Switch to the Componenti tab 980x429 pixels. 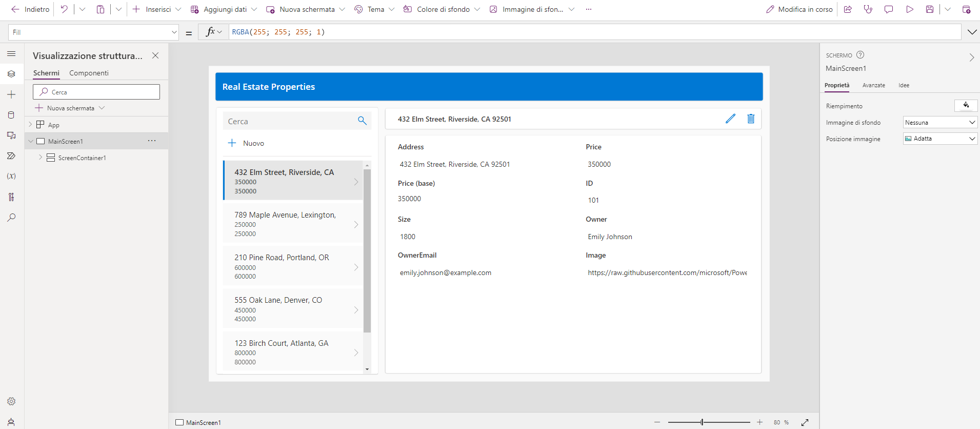click(89, 73)
